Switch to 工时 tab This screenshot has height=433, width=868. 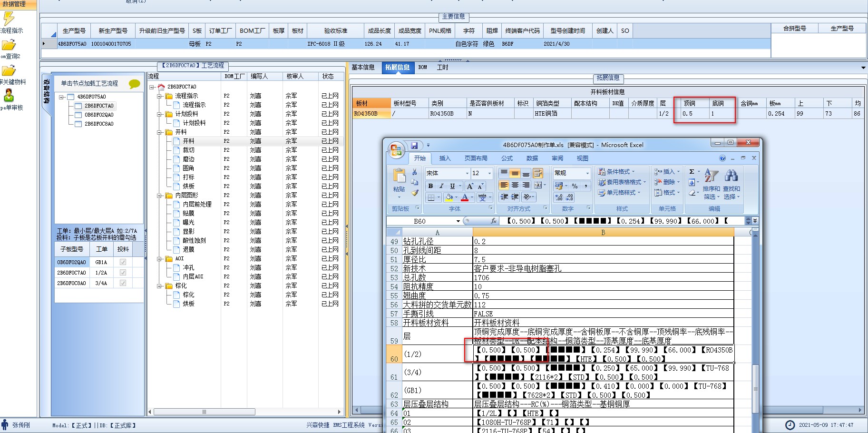click(x=443, y=68)
